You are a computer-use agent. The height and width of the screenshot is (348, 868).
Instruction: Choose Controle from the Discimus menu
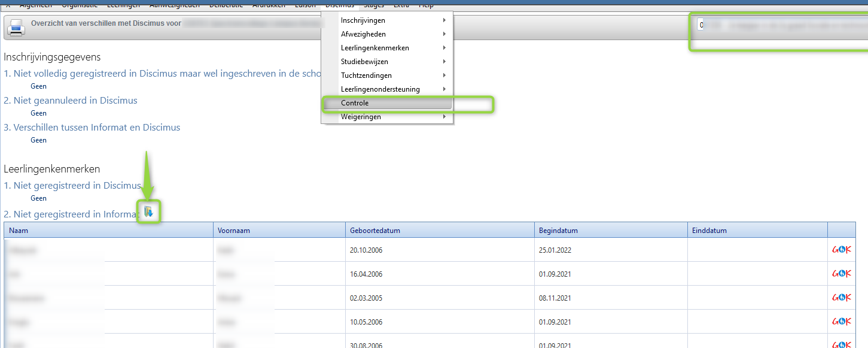(387, 103)
